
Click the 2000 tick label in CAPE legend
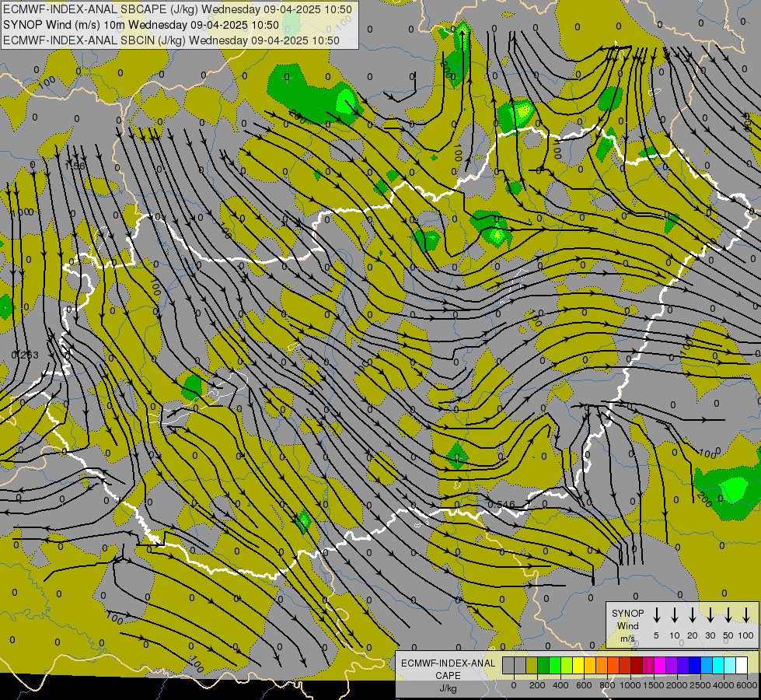[677, 685]
